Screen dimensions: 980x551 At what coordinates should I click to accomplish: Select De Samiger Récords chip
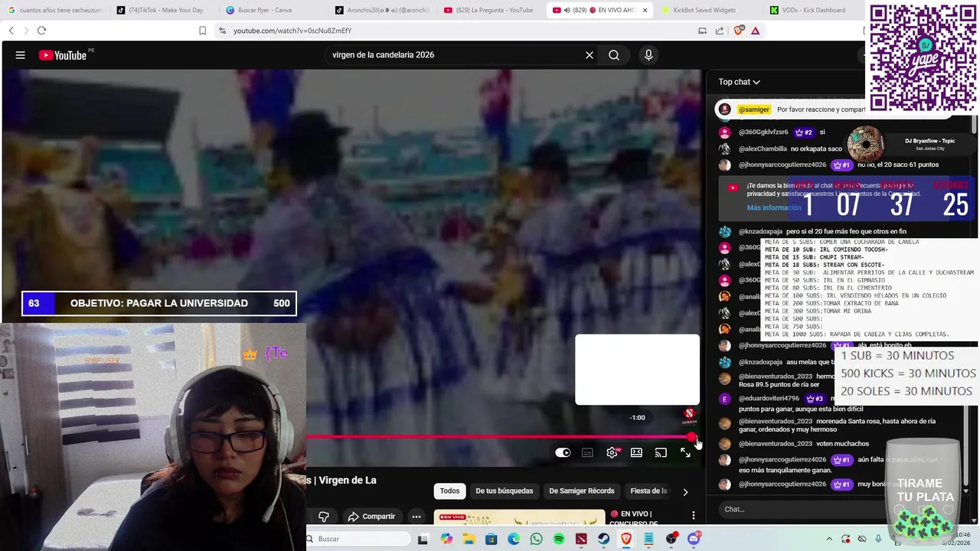click(581, 491)
